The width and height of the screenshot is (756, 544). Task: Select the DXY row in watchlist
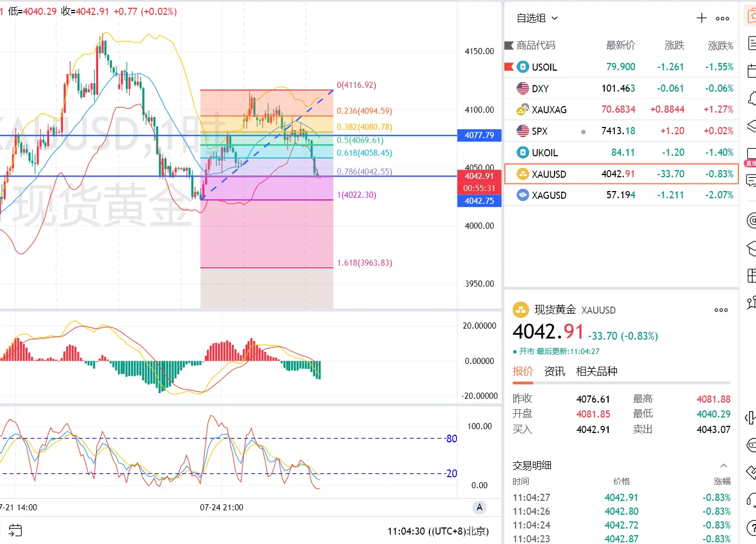click(621, 88)
